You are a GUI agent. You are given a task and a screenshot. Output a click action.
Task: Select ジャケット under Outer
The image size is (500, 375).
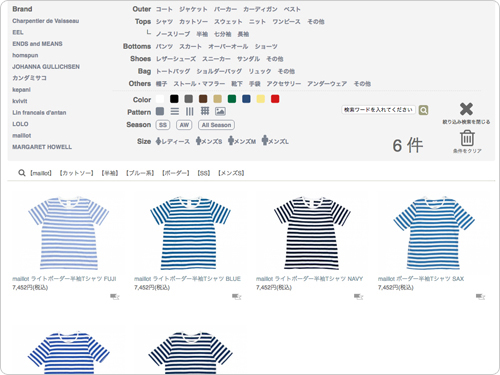pyautogui.click(x=193, y=9)
